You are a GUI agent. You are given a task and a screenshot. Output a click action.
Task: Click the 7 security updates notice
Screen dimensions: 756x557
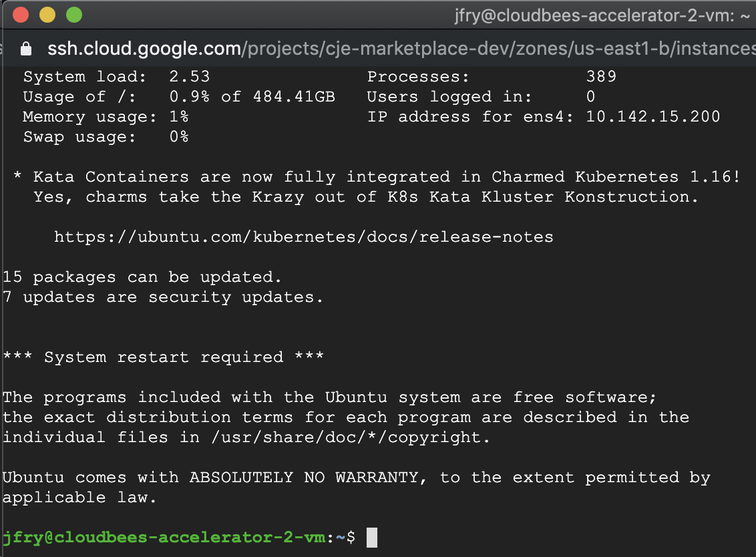[x=162, y=297]
